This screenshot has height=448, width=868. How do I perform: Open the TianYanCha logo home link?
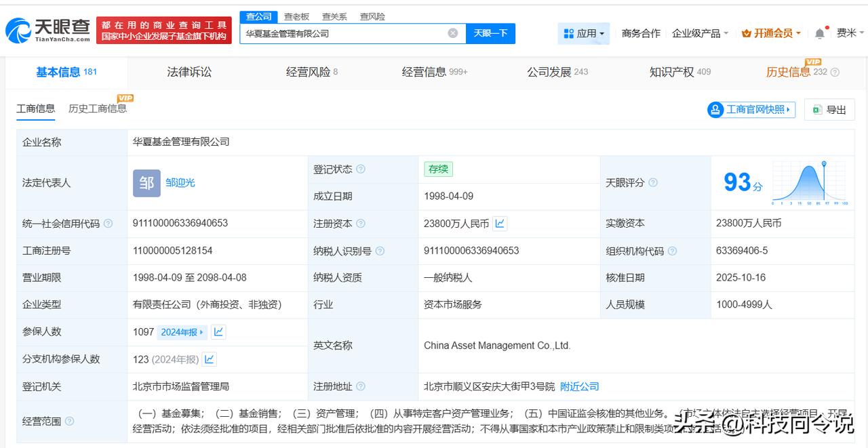[47, 30]
